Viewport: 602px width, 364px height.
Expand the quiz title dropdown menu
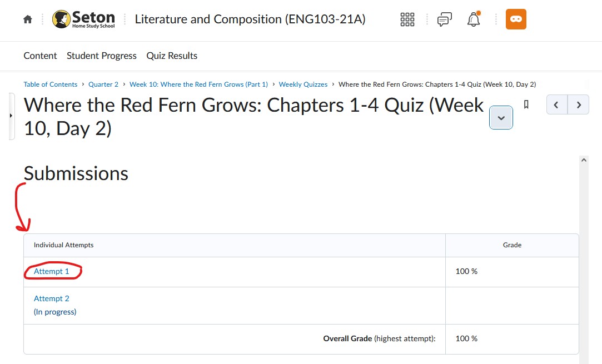click(x=501, y=117)
